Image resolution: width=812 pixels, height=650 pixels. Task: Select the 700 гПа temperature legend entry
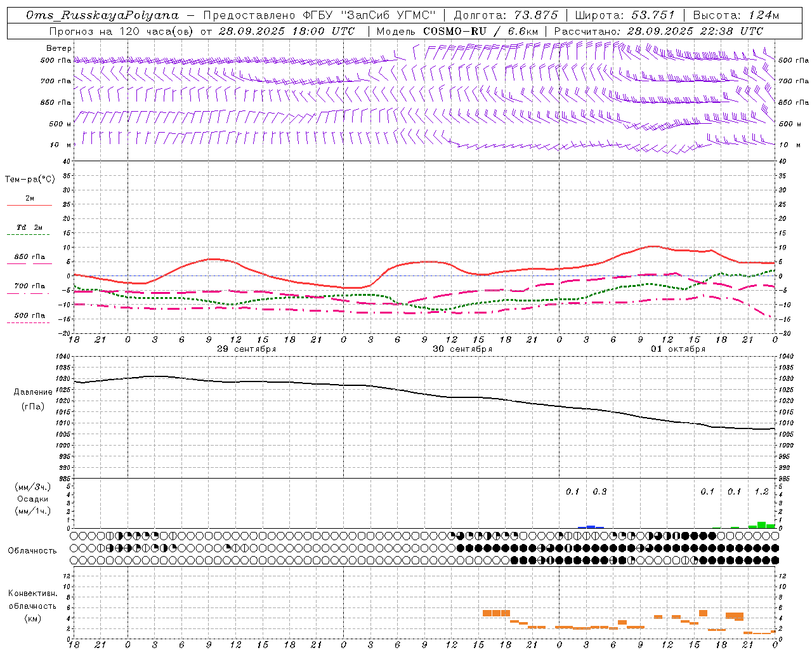point(30,286)
